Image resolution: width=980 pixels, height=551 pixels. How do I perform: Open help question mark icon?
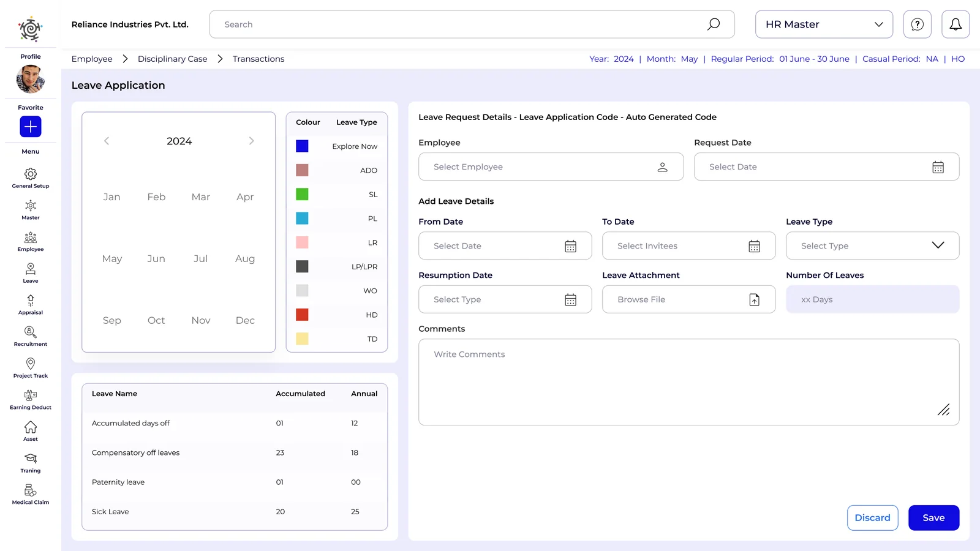click(918, 24)
